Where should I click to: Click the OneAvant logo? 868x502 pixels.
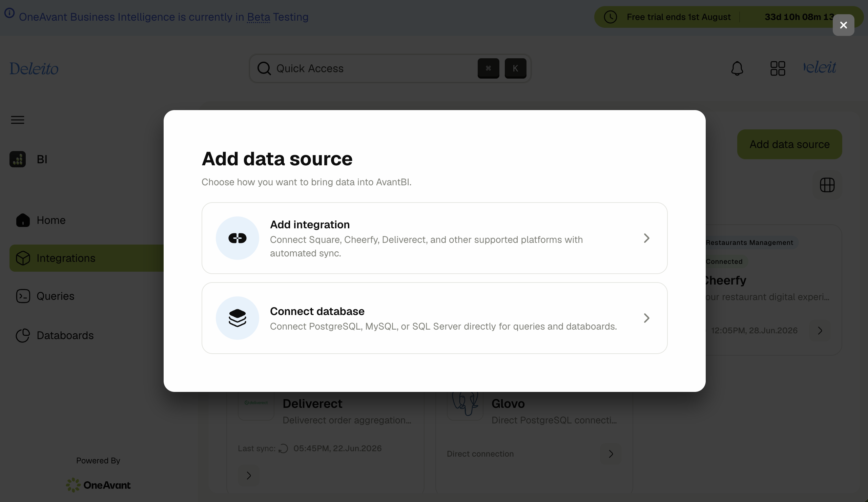click(98, 485)
